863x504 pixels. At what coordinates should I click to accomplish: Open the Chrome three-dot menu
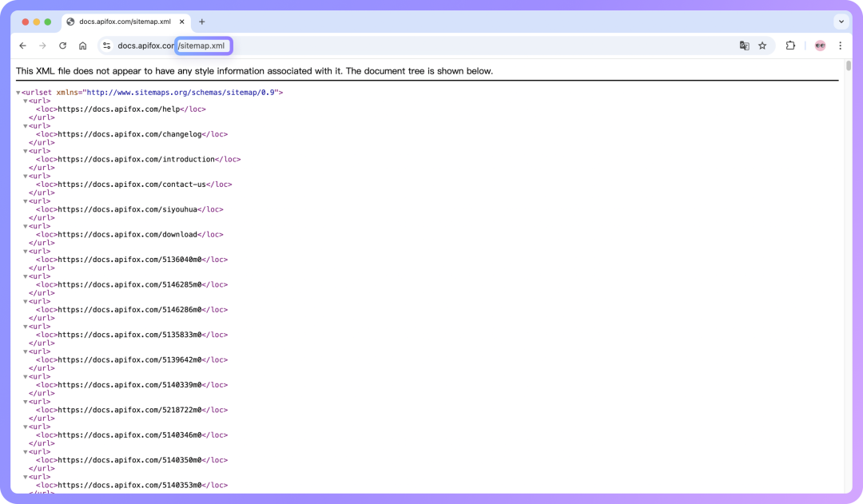click(840, 46)
